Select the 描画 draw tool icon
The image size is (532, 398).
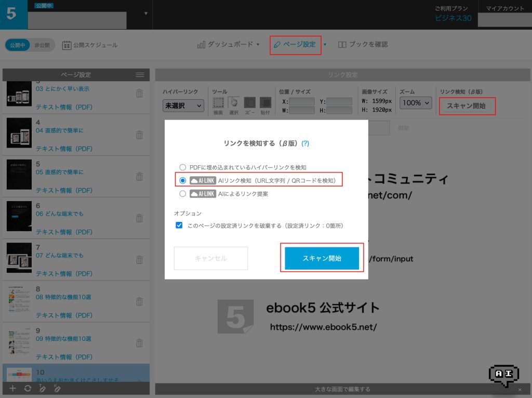(218, 102)
